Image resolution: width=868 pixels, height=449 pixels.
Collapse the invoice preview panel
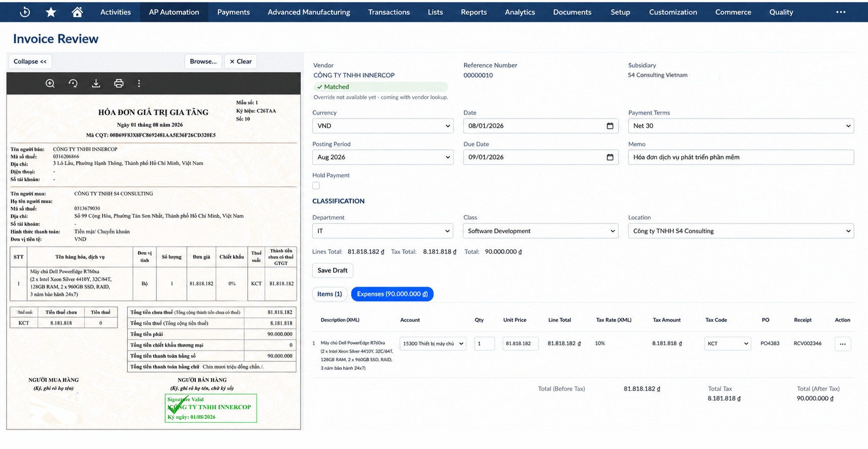[x=30, y=62]
